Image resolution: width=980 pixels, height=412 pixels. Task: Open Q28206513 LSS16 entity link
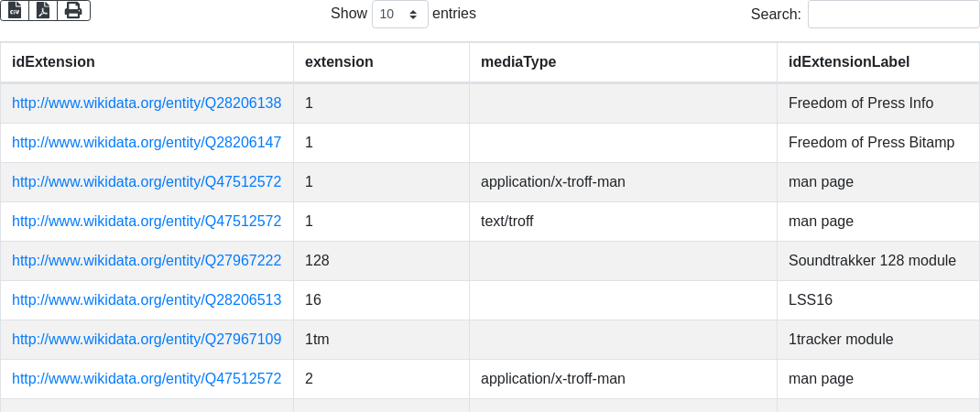(x=147, y=300)
